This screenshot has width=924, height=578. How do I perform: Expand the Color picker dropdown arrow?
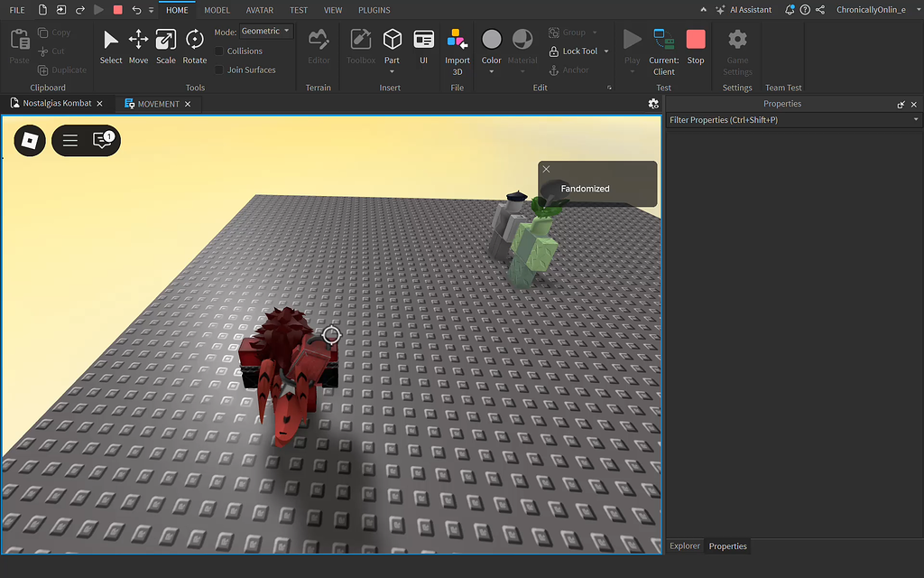click(x=491, y=72)
